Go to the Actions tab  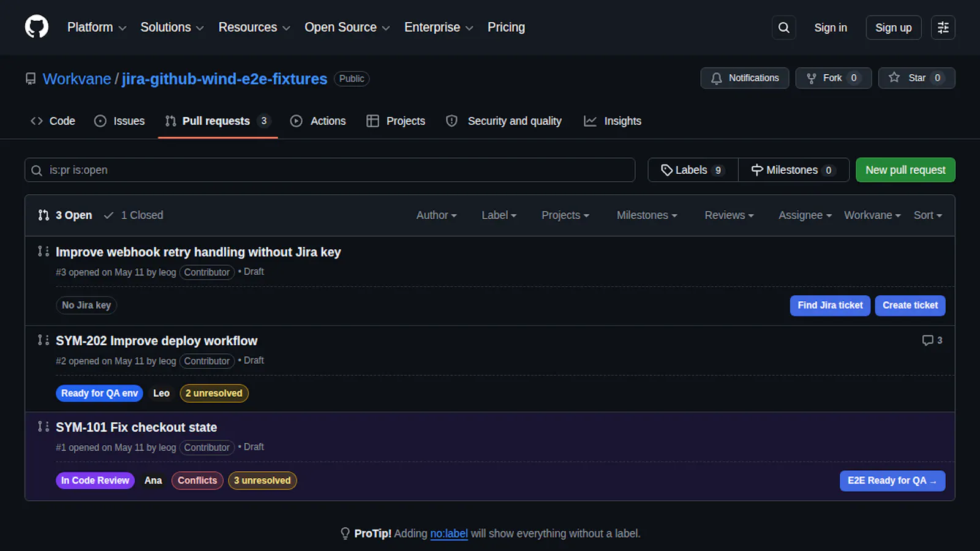coord(318,121)
